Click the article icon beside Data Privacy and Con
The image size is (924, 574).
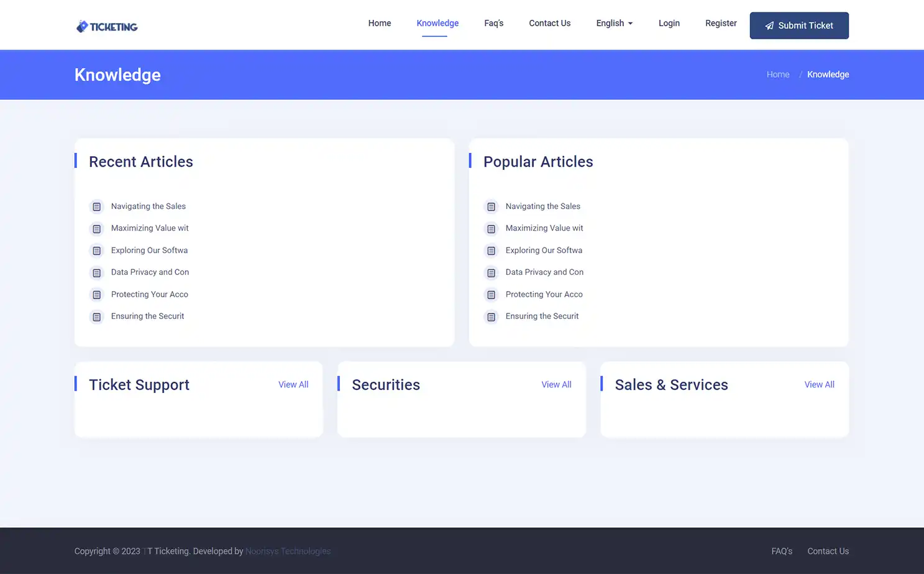pyautogui.click(x=96, y=272)
